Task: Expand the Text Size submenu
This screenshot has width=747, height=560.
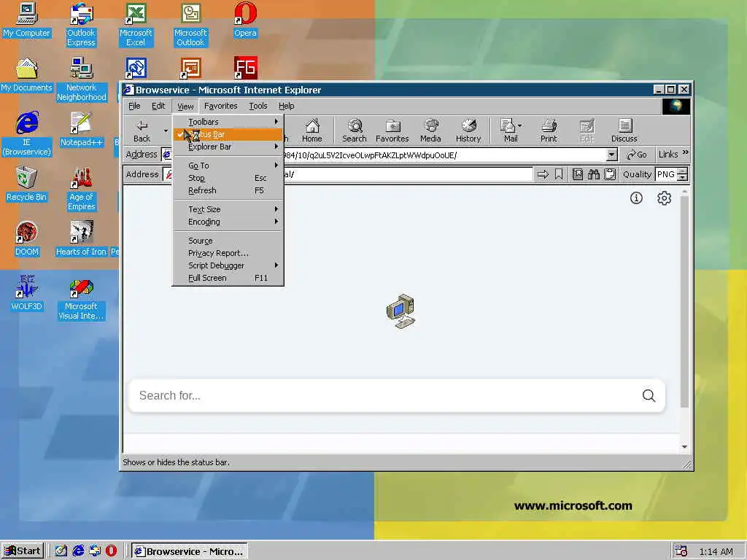Action: (228, 209)
